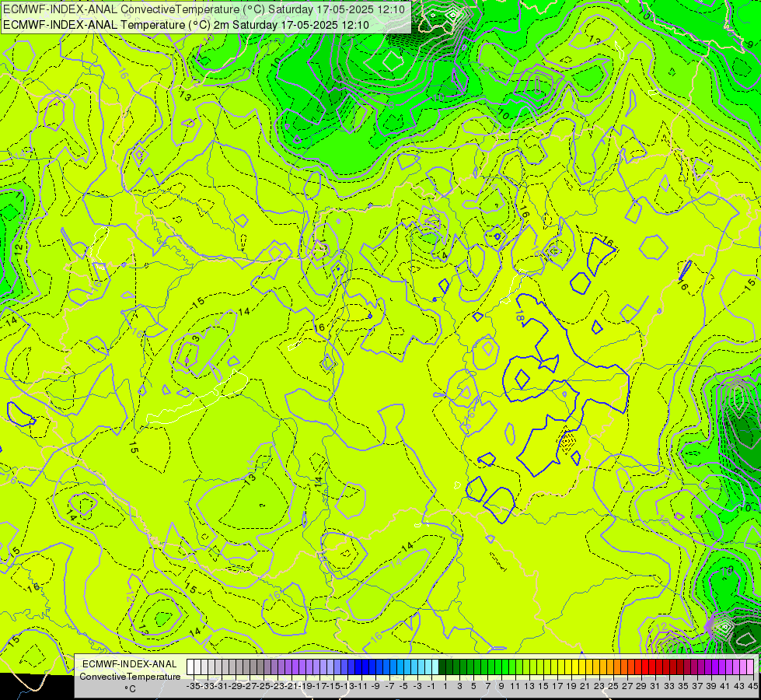Click the Temperature 2m title line

186,25
